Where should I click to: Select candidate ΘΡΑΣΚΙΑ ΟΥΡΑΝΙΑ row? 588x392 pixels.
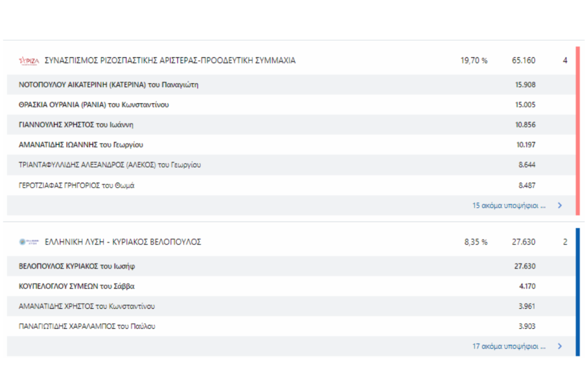point(94,105)
